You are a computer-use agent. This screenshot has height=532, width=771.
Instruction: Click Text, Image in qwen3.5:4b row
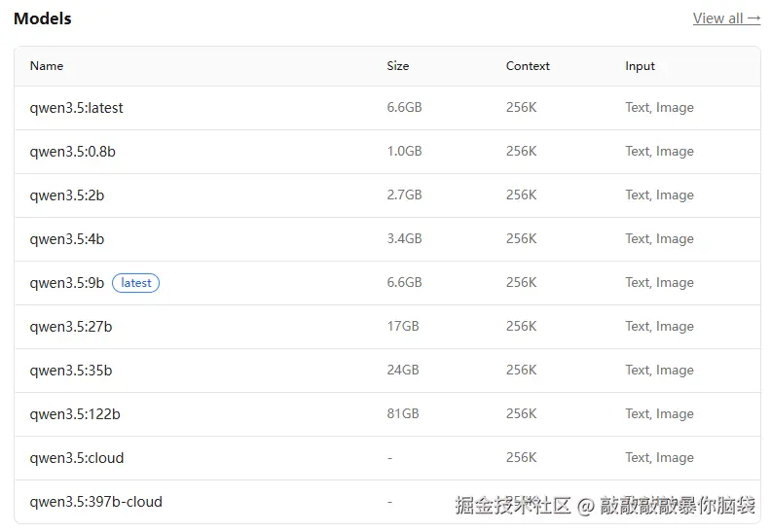tap(659, 238)
